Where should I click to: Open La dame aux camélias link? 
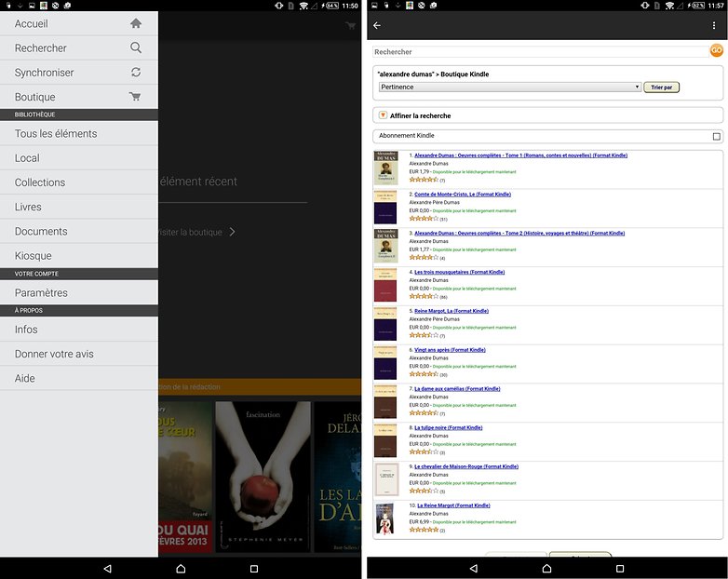point(457,389)
